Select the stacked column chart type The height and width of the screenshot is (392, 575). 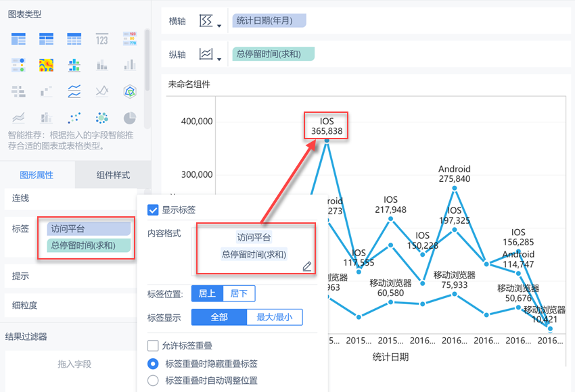pyautogui.click(x=102, y=65)
